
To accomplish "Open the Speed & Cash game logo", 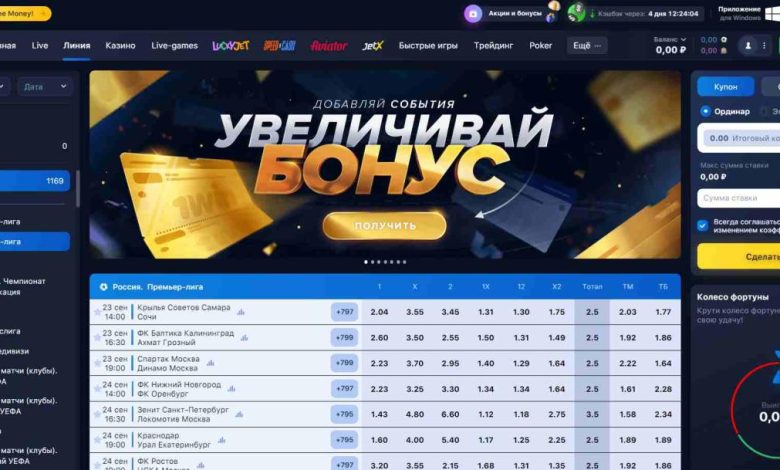I will pyautogui.click(x=280, y=46).
